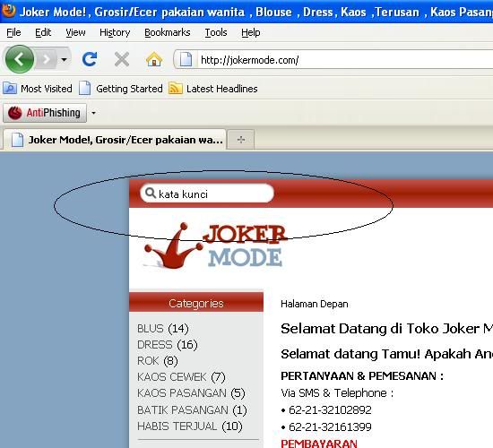The width and height of the screenshot is (493, 448).
Task: Open the AntiPhishing toolbar button
Action: coord(45,113)
